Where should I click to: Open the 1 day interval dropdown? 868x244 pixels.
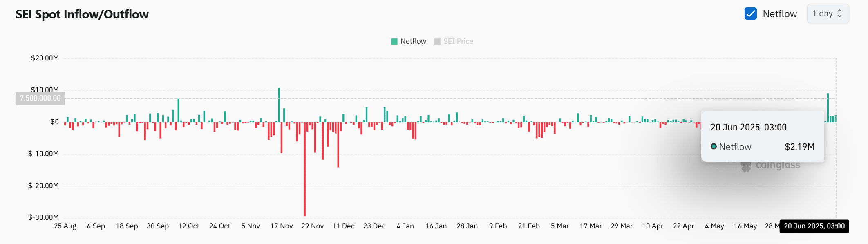click(827, 14)
